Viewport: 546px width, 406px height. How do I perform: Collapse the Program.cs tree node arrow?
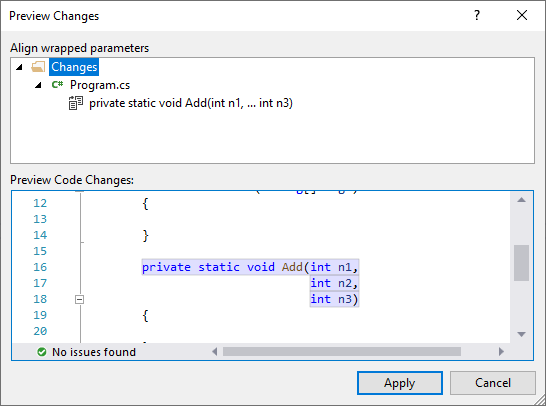(x=38, y=85)
